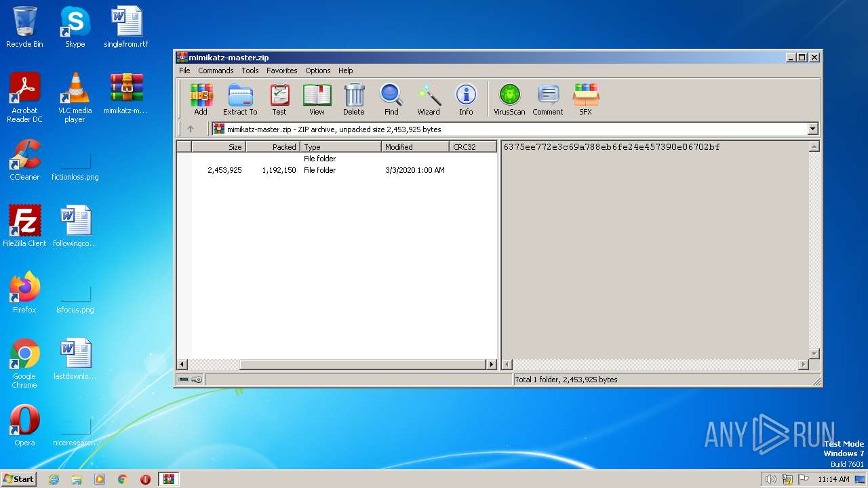Open Google Chrome desktop shortcut

[24, 364]
